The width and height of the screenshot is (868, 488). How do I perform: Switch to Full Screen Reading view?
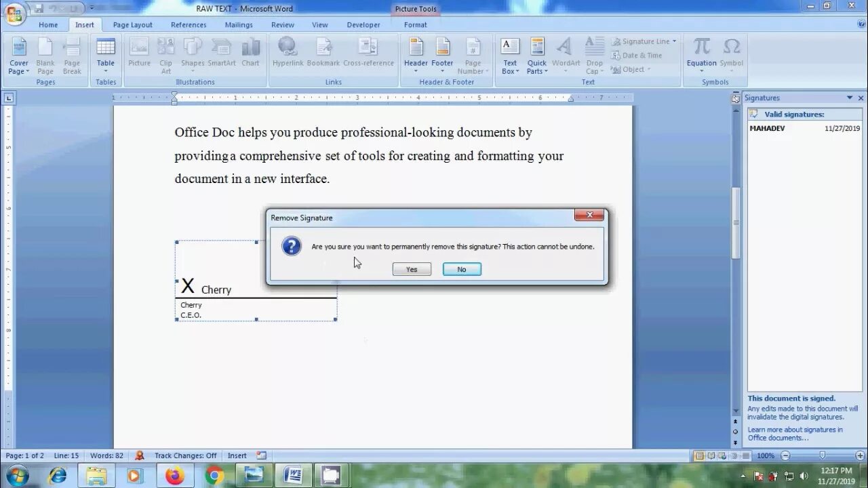tap(711, 455)
